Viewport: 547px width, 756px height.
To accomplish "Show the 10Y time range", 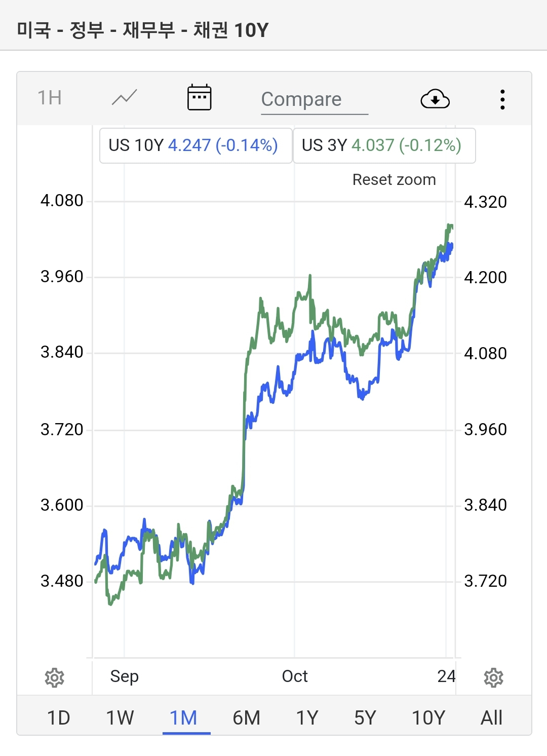I will (x=428, y=717).
